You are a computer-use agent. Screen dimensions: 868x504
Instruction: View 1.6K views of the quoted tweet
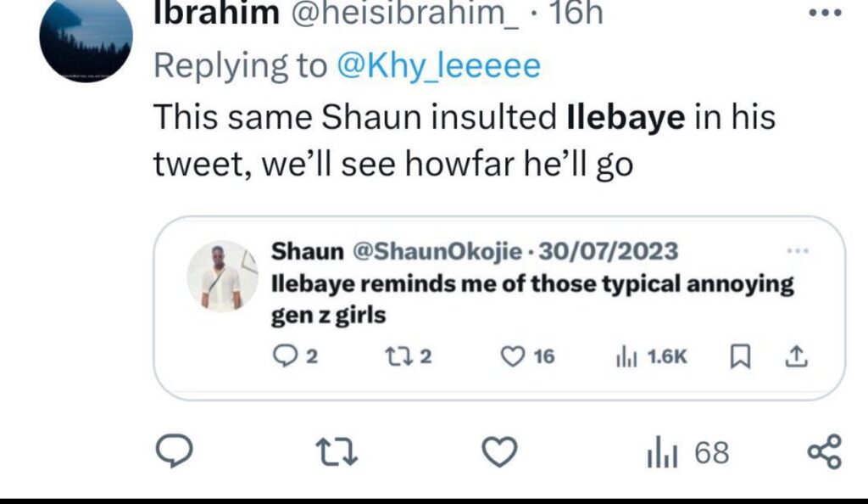[x=652, y=356]
